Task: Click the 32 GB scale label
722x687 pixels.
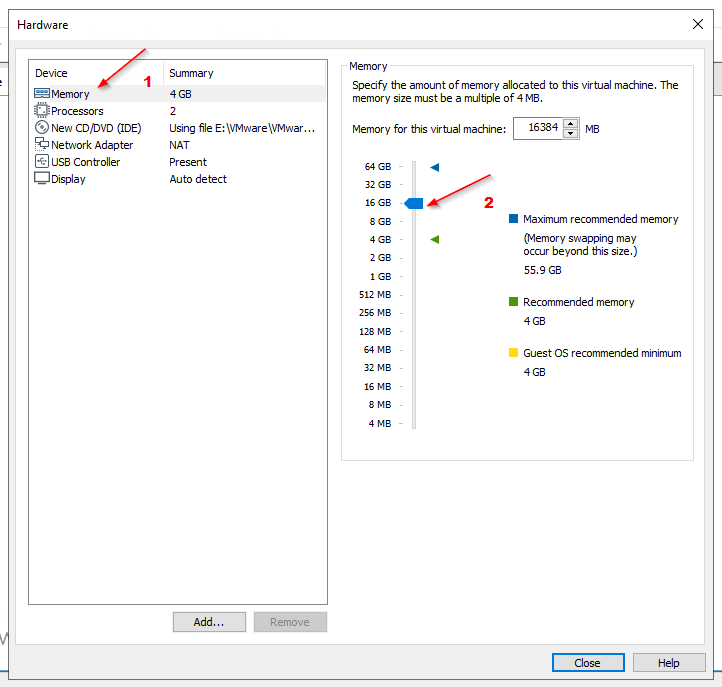Action: 378,185
